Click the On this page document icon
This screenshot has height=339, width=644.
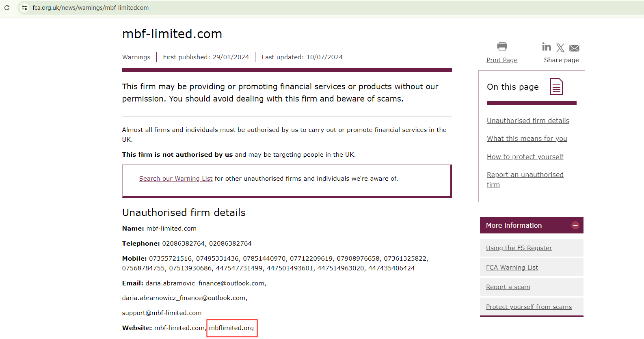click(x=556, y=86)
